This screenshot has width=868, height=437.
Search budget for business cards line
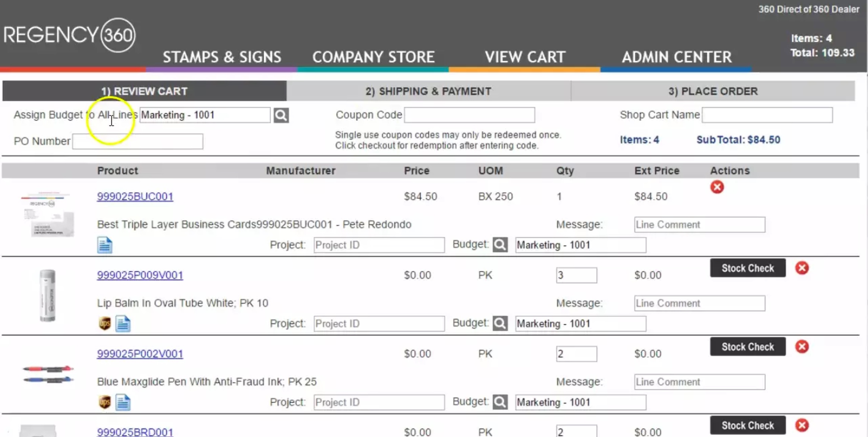point(500,245)
